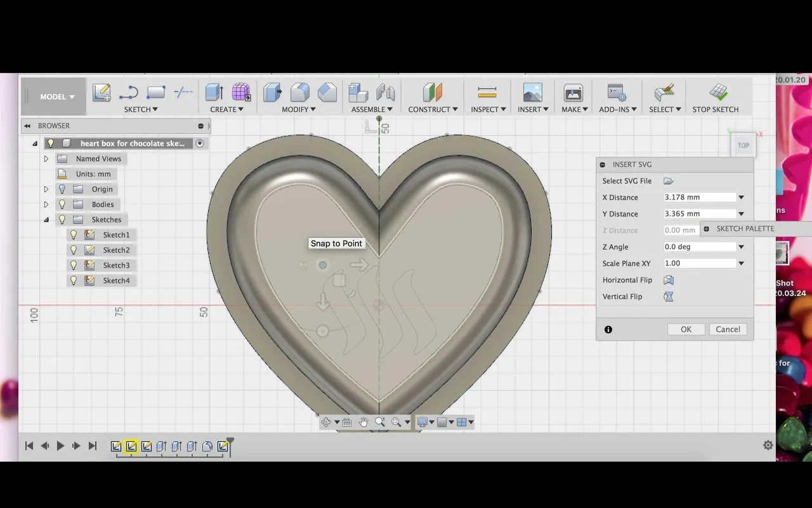This screenshot has height=508, width=812.
Task: Click the activate component radio button
Action: click(x=200, y=144)
